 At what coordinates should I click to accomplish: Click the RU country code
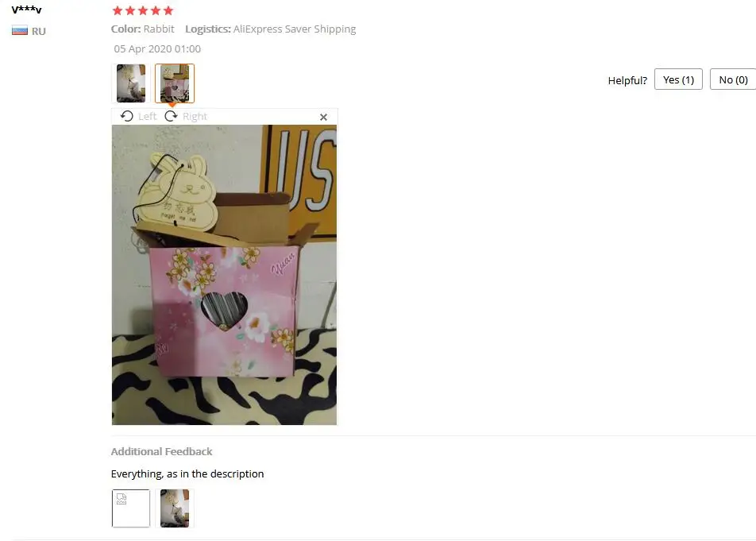[39, 31]
